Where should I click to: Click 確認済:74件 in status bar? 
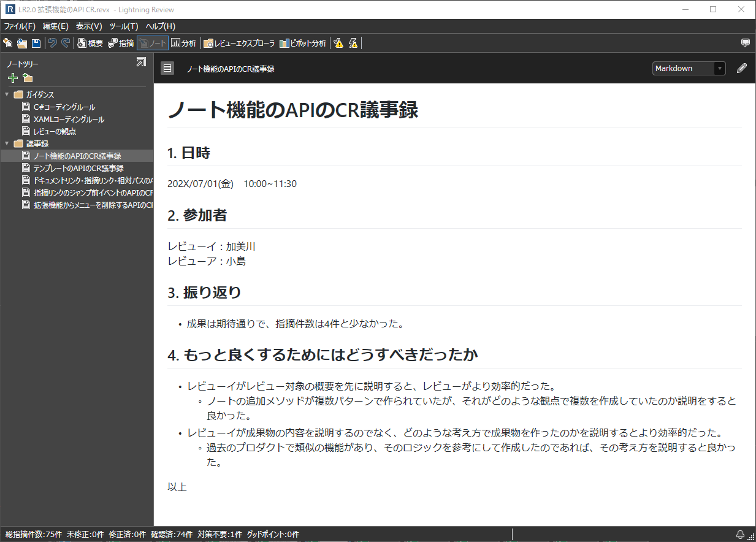pos(172,535)
